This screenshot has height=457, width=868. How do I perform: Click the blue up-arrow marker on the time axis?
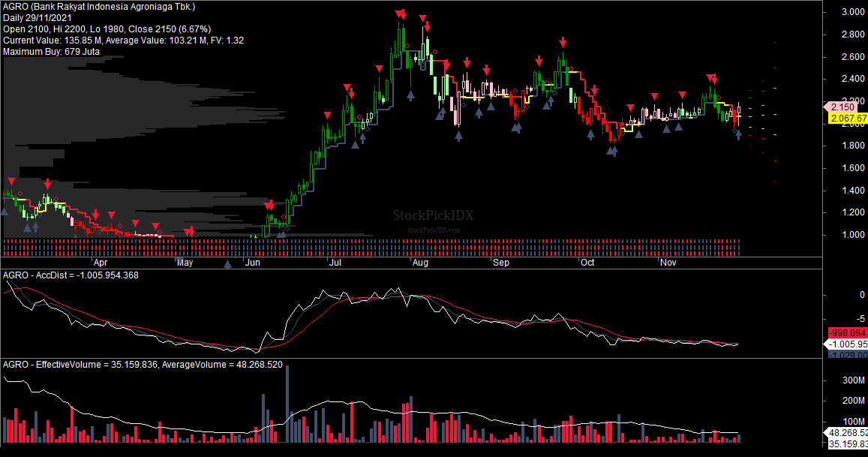pyautogui.click(x=227, y=264)
